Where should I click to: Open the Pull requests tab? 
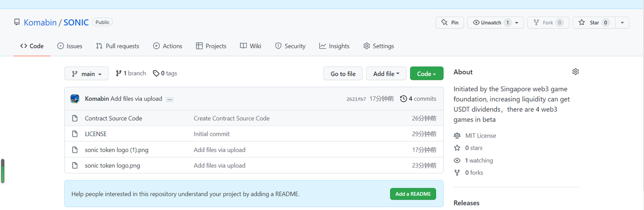tap(118, 46)
